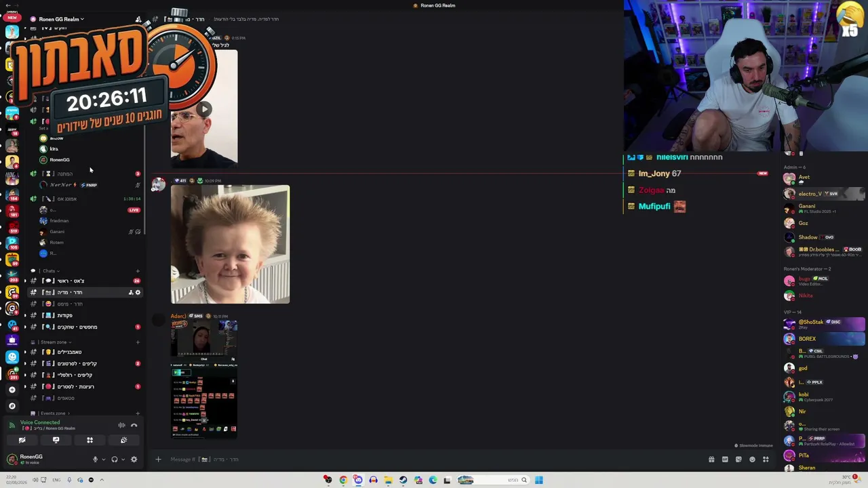The width and height of the screenshot is (868, 488).
Task: Play the video attachment of older man
Action: pos(204,108)
